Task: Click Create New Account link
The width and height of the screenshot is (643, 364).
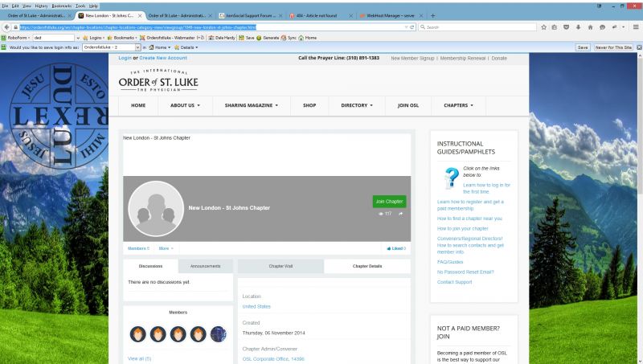Action: pos(163,58)
